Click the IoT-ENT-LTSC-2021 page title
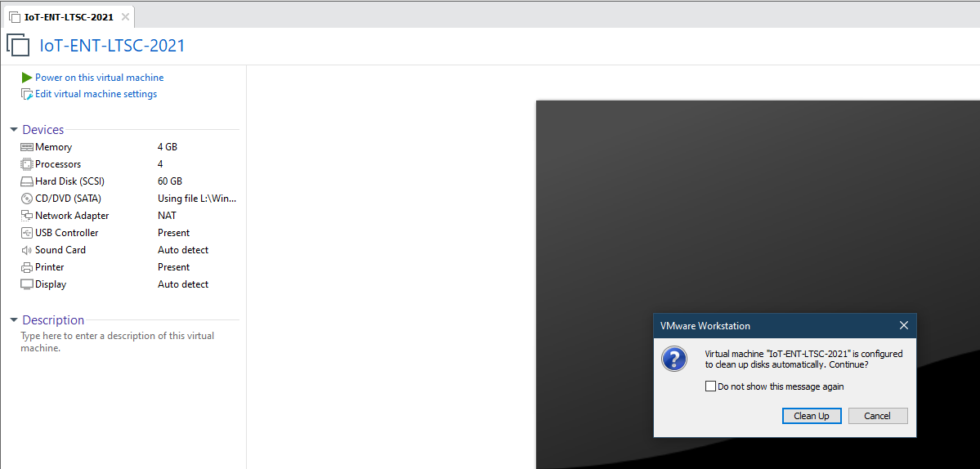Viewport: 980px width, 469px height. click(113, 46)
